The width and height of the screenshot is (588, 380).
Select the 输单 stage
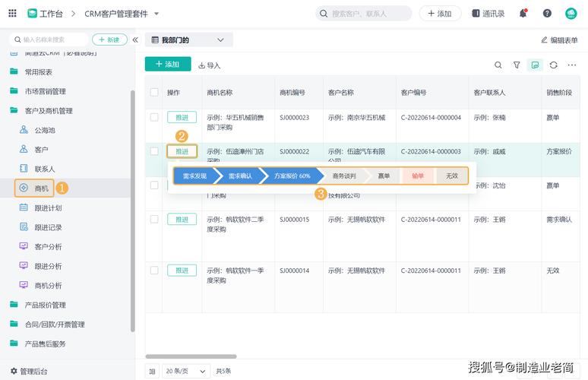pos(417,176)
